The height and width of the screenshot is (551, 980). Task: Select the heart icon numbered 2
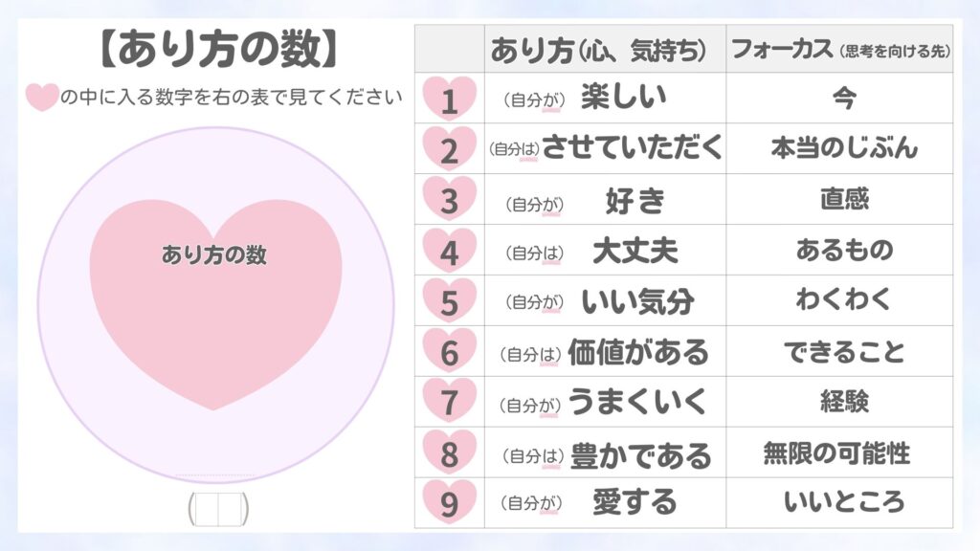[449, 148]
